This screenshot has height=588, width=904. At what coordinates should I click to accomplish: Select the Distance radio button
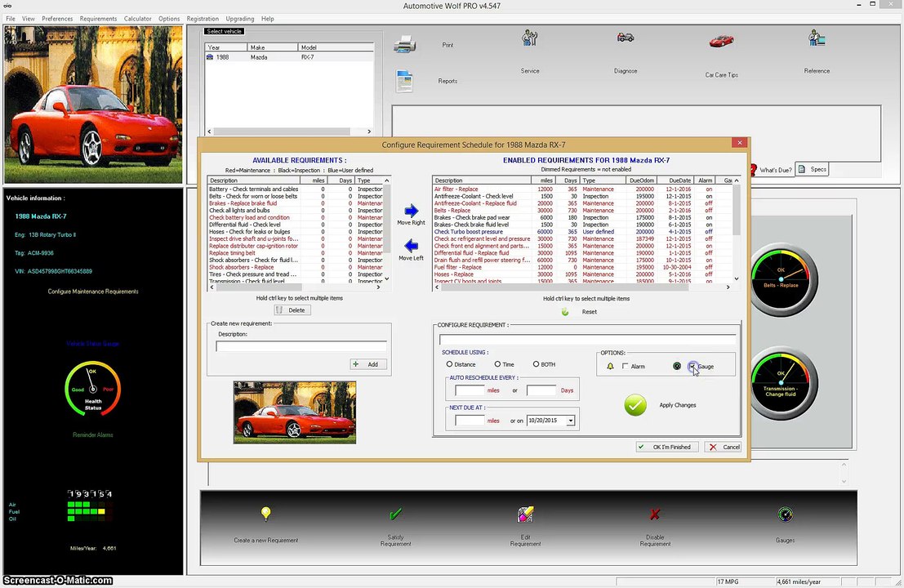[449, 364]
